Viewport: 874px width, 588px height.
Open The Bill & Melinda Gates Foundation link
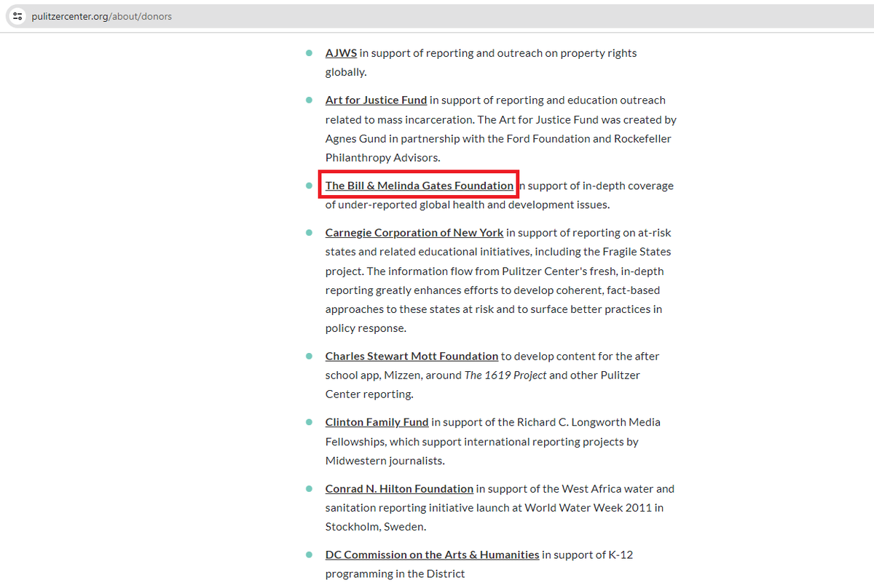tap(419, 186)
